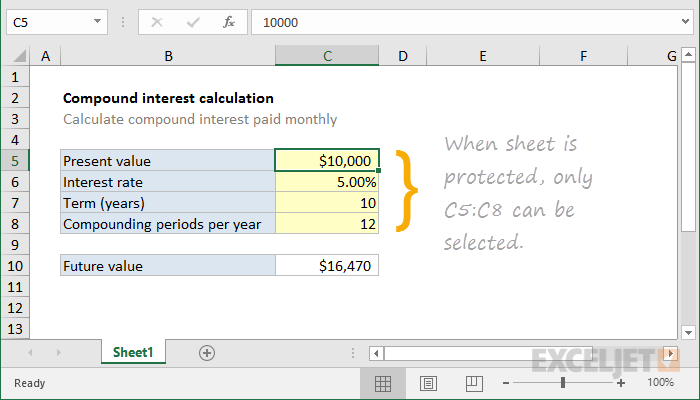The height and width of the screenshot is (400, 700).
Task: Click the zoom slider handle
Action: tap(563, 382)
